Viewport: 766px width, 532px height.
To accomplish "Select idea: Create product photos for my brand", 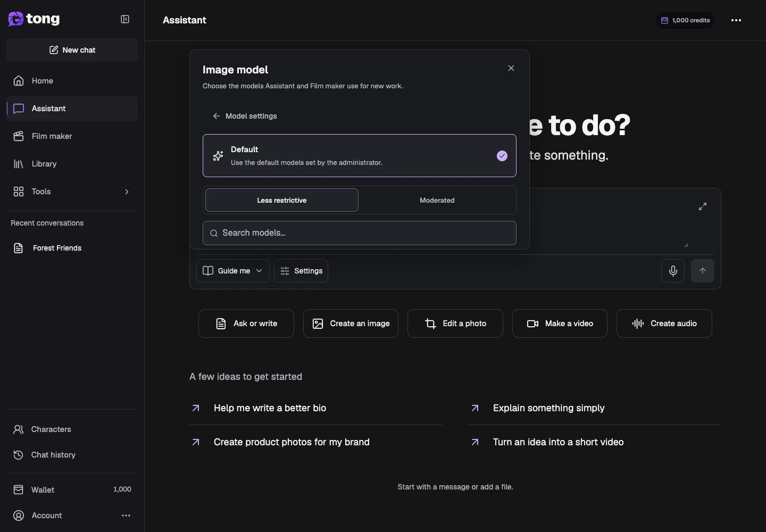I will [315, 442].
